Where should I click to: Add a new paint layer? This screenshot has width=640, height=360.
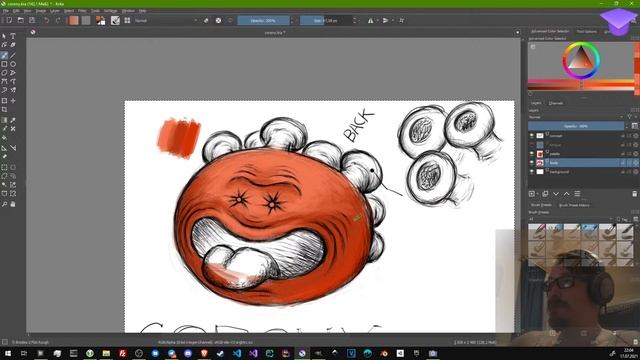(x=532, y=194)
